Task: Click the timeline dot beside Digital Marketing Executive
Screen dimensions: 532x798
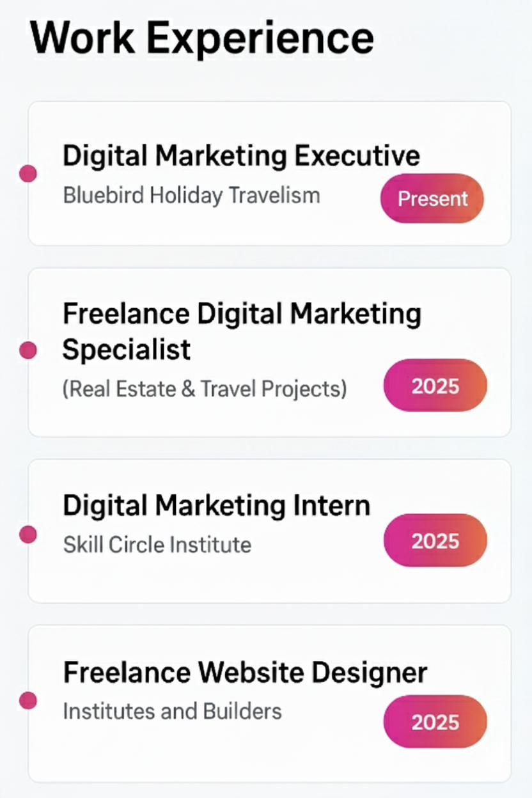Action: point(28,173)
